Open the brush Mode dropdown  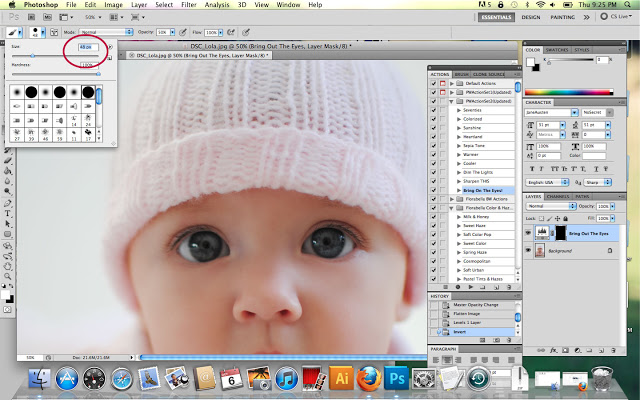[106, 32]
